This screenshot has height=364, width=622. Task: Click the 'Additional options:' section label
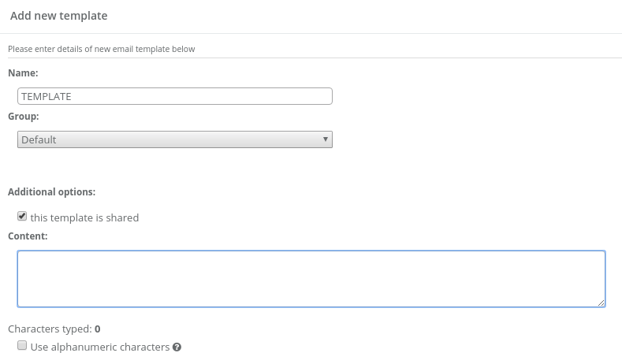(51, 191)
